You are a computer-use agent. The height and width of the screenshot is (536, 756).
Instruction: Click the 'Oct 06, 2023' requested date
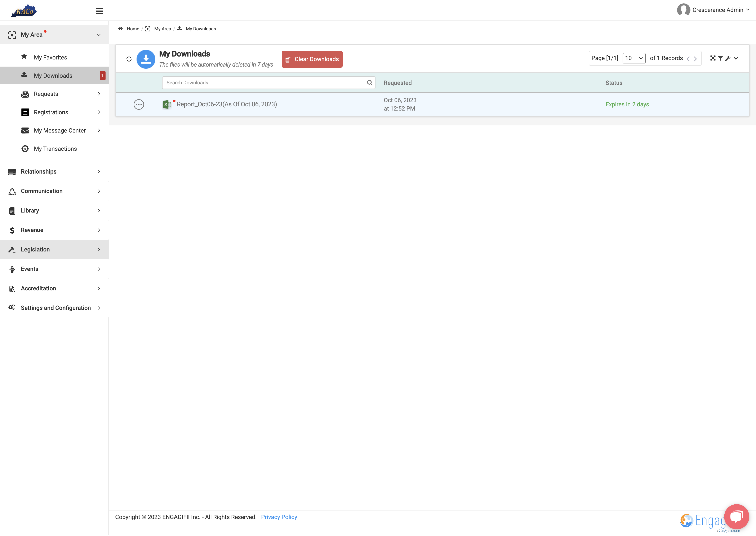[x=400, y=100]
